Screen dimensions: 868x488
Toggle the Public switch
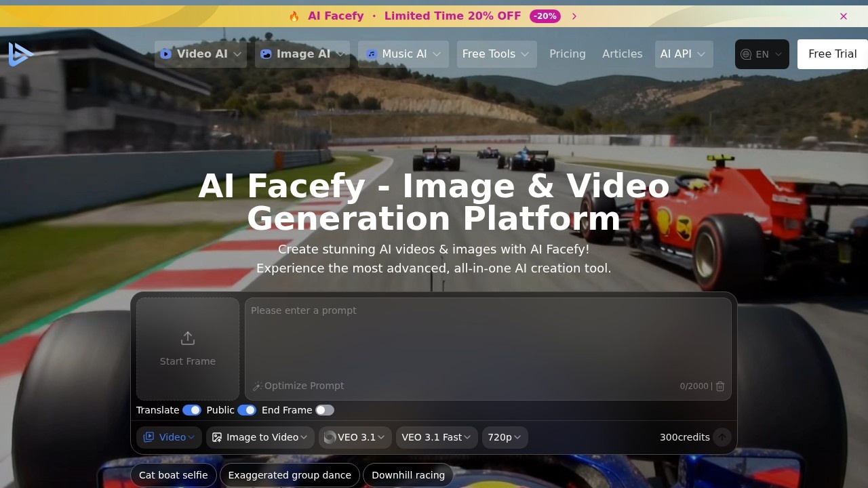tap(247, 410)
